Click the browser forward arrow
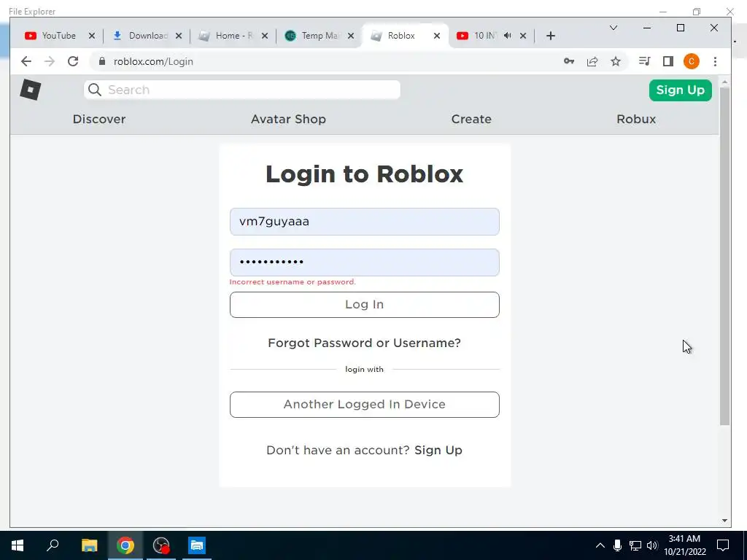The width and height of the screenshot is (747, 560). coord(50,61)
